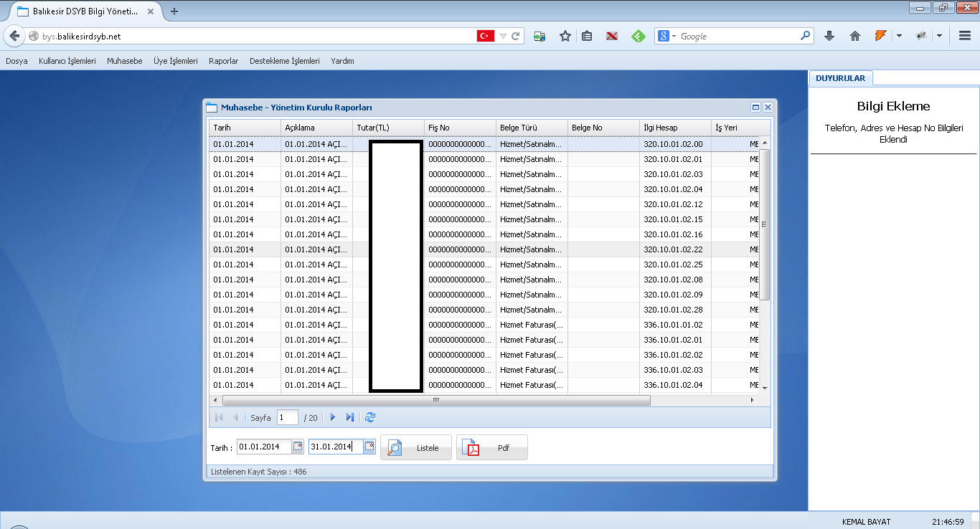The height and width of the screenshot is (529, 980).
Task: Open the Muhasebe menu
Action: (x=125, y=61)
